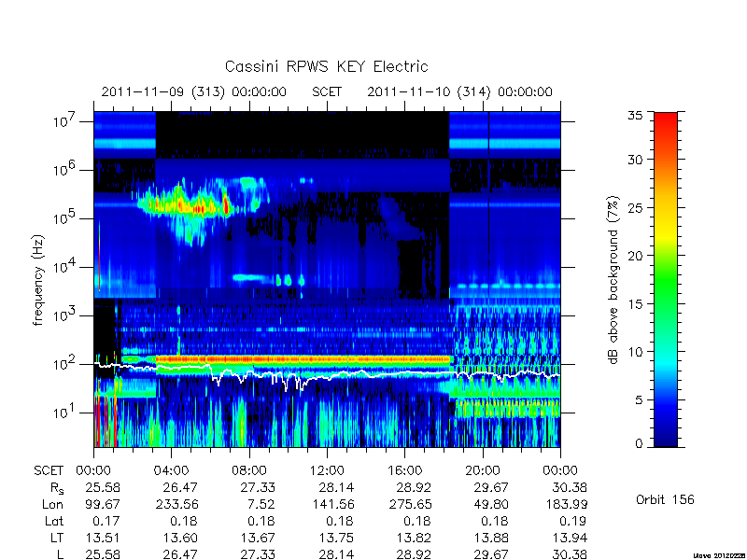Click 29.67 in the bottom L row
The image size is (747, 560).
coord(491,554)
